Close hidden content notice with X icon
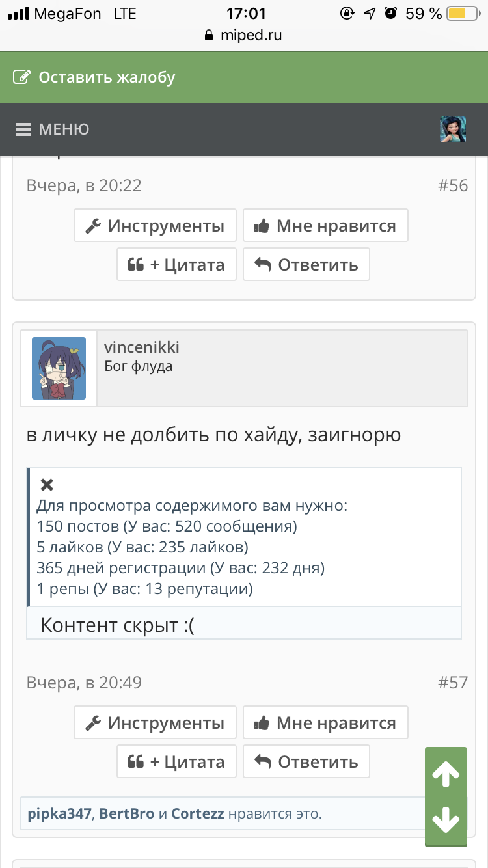 pos(47,485)
